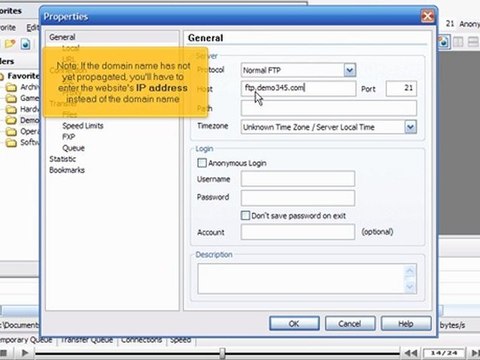Click inside the Description text area
The height and width of the screenshot is (360, 480).
(x=300, y=279)
